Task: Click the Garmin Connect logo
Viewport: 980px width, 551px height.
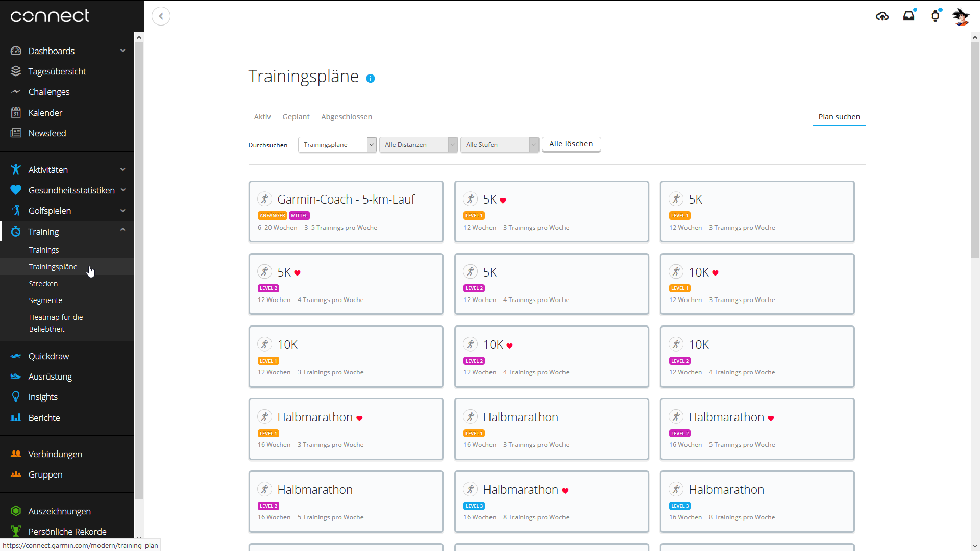Action: coord(50,16)
